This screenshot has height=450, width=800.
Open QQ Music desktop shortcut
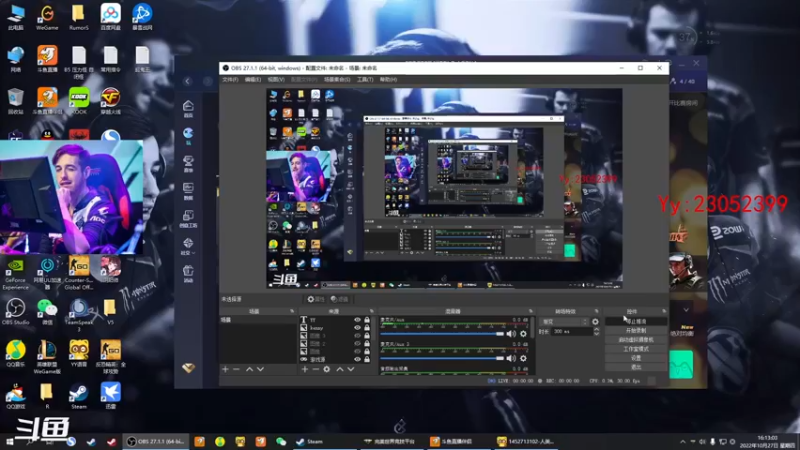(x=15, y=353)
